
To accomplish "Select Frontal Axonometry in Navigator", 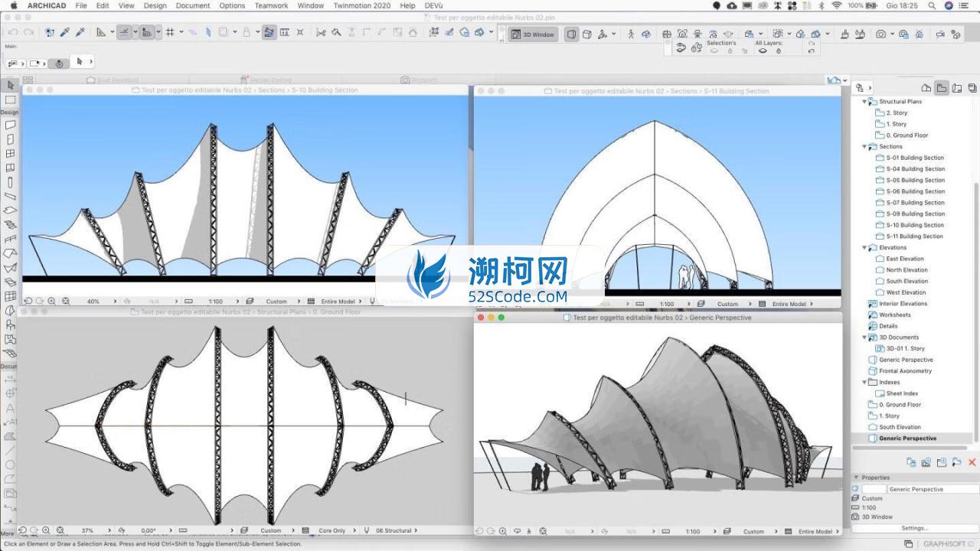I will pos(905,371).
